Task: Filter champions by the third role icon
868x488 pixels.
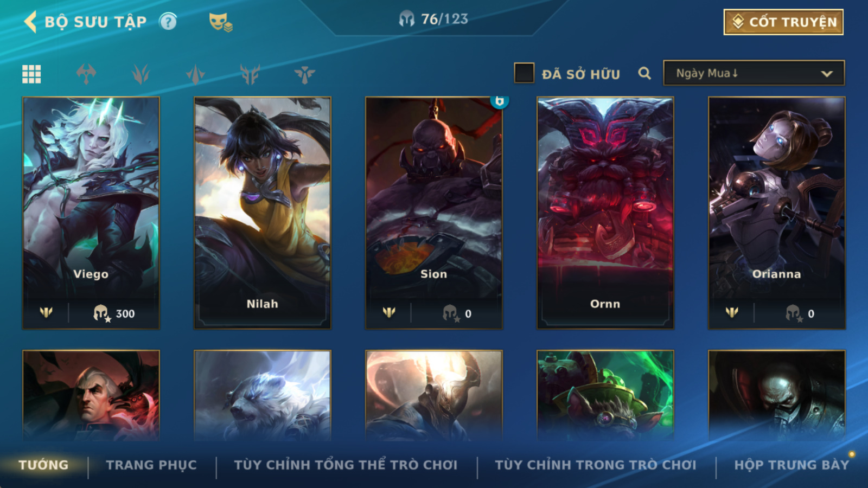Action: point(195,74)
